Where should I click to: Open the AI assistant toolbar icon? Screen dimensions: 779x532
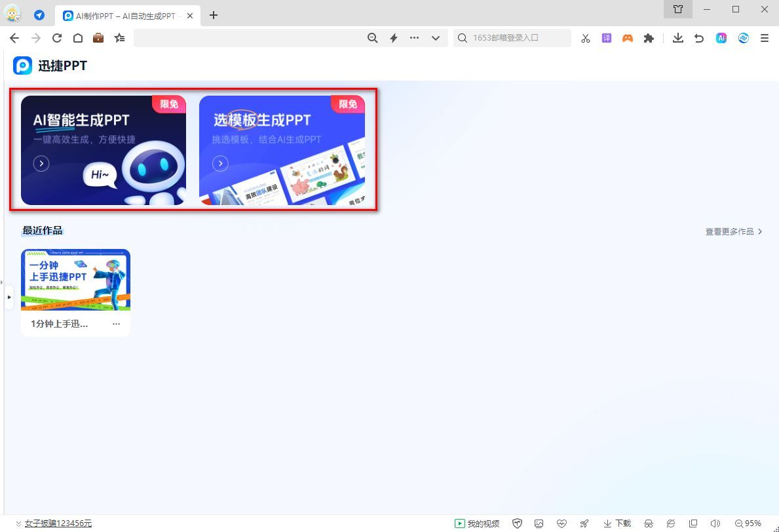(721, 38)
